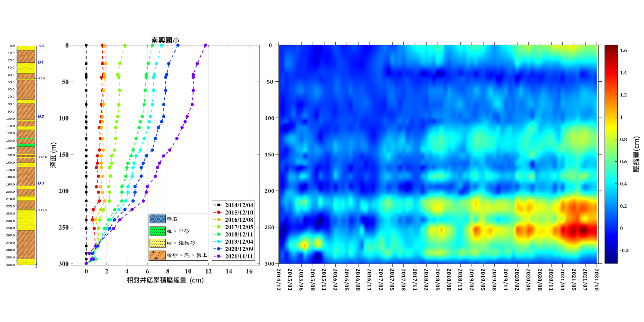Click the 2018/05 date label on heatmap axis

click(438, 279)
